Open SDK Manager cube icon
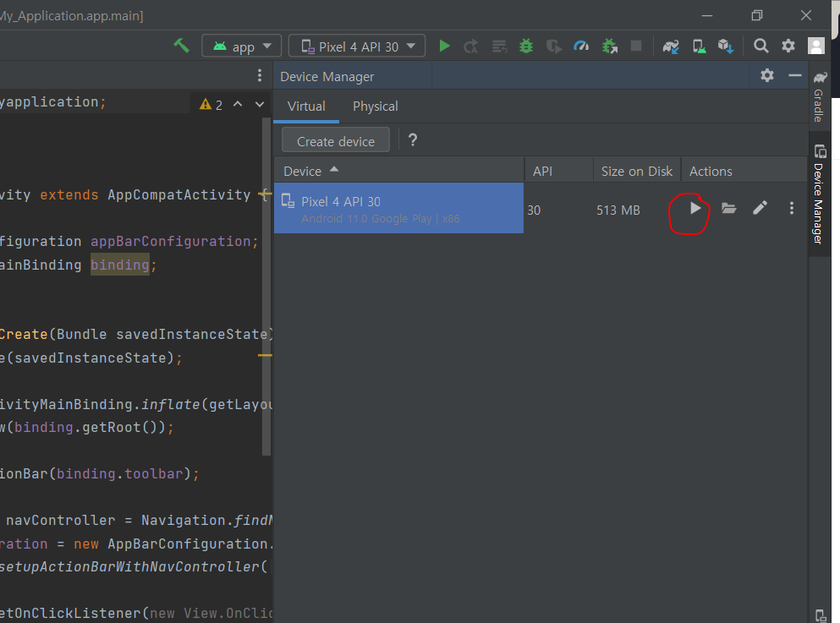This screenshot has height=623, width=840. (726, 46)
